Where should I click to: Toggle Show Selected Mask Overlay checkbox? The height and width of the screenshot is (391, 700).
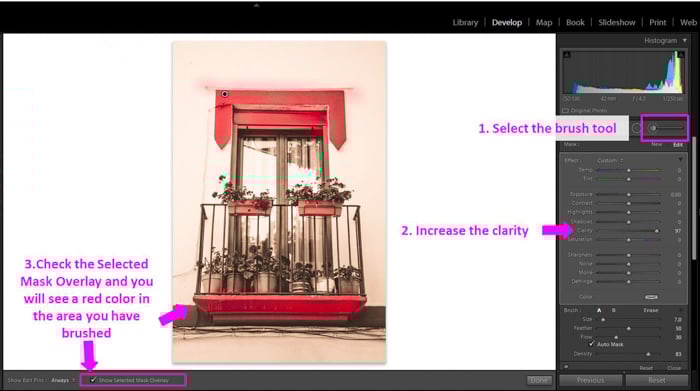point(93,380)
